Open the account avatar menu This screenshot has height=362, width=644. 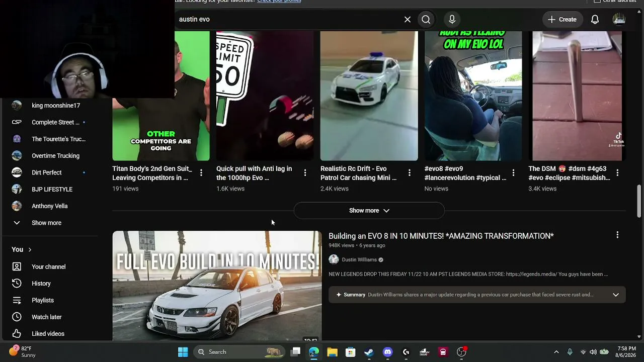[619, 19]
